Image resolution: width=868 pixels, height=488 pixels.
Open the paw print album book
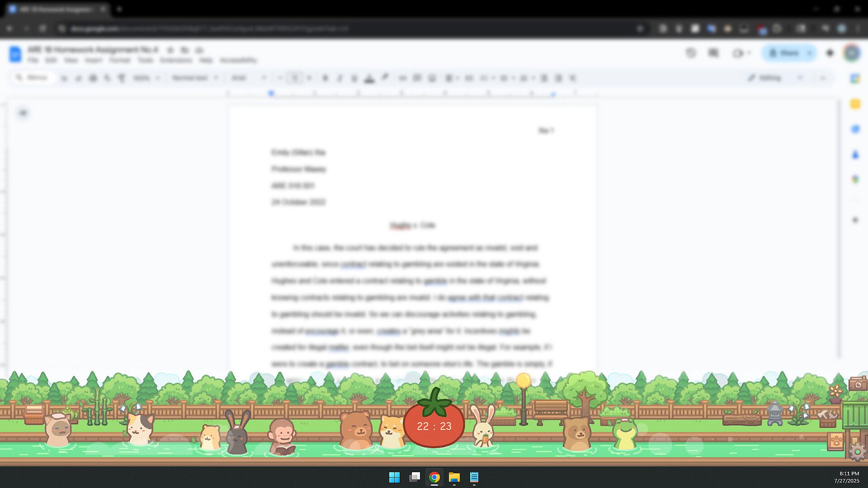click(x=835, y=441)
